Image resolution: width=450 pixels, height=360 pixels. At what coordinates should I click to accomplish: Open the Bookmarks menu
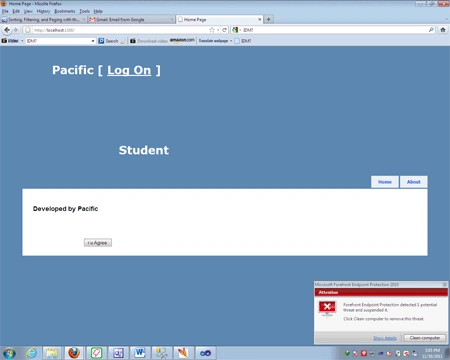click(x=65, y=11)
